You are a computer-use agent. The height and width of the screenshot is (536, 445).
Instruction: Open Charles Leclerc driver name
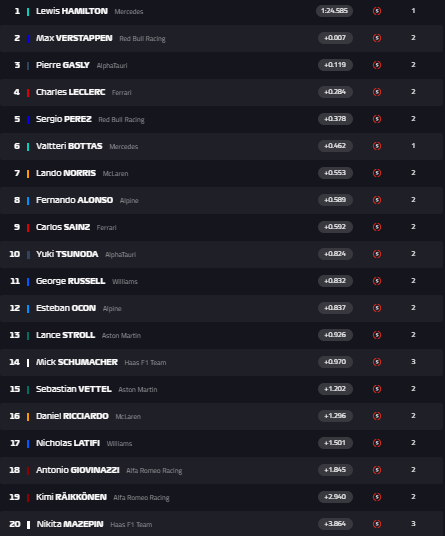pos(70,92)
